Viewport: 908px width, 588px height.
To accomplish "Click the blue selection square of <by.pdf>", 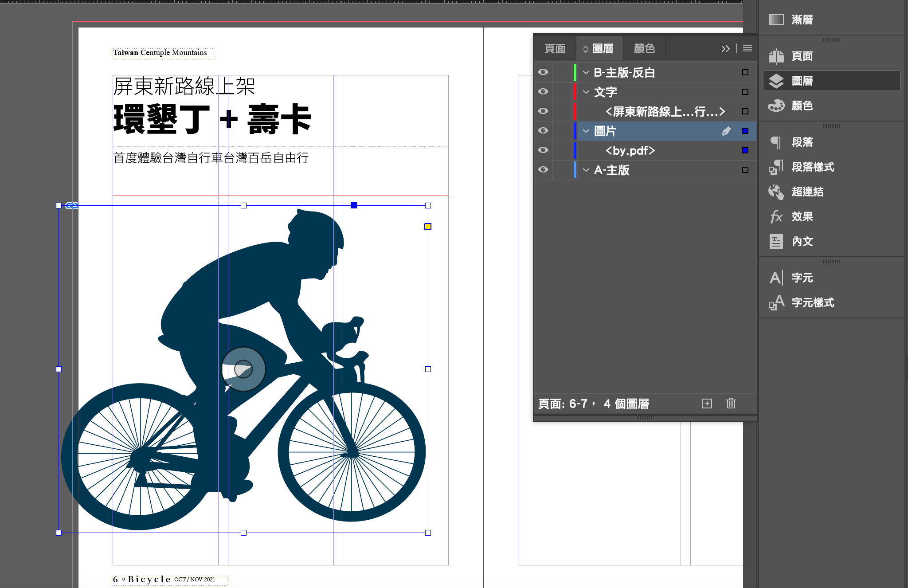I will click(x=745, y=150).
